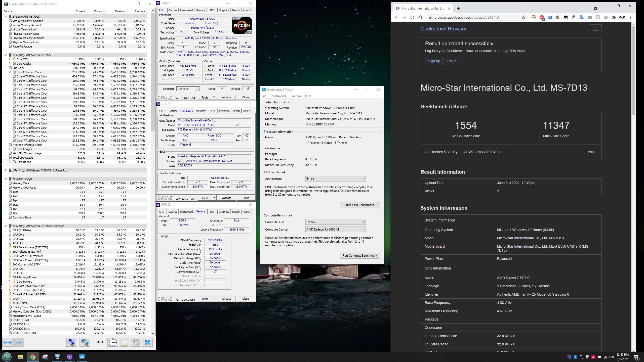Click Sign up button on Geekbench page
This screenshot has height=362, width=644.
tap(434, 61)
